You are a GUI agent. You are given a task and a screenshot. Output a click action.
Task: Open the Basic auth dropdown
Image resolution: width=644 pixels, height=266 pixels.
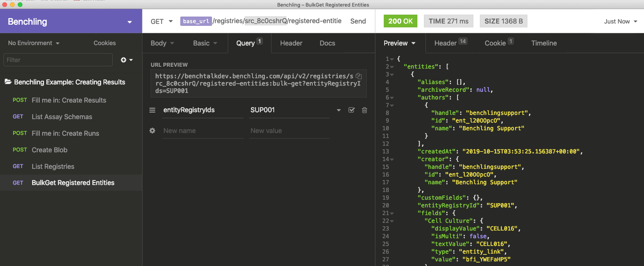click(205, 43)
